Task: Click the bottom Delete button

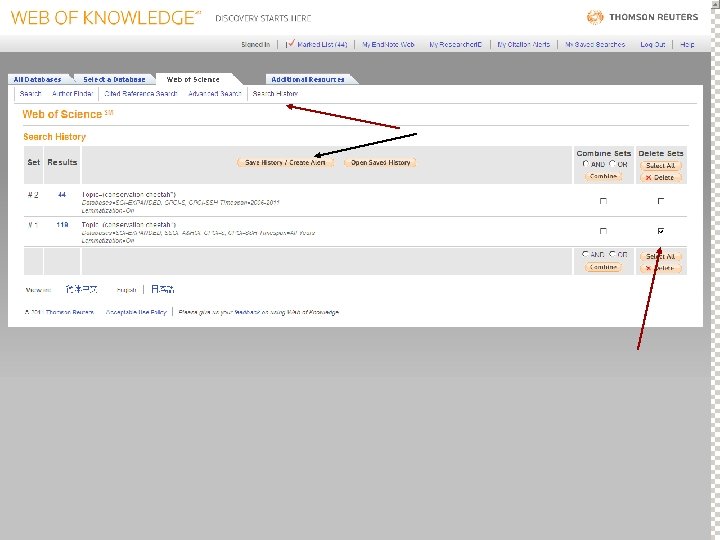Action: [661, 268]
